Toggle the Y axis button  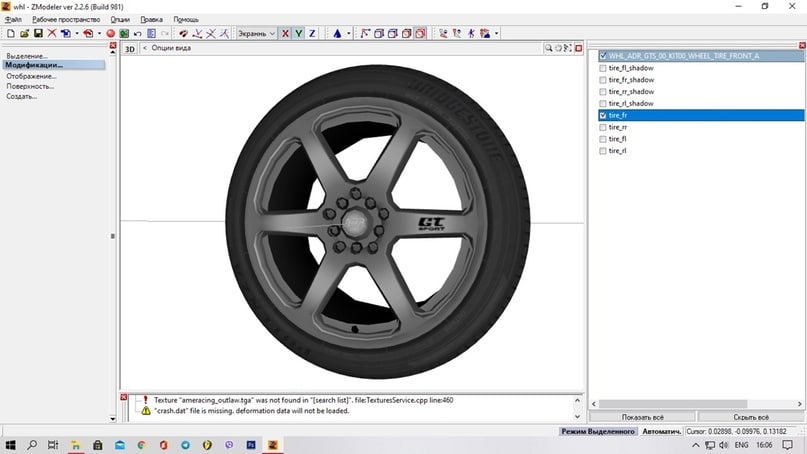click(299, 33)
